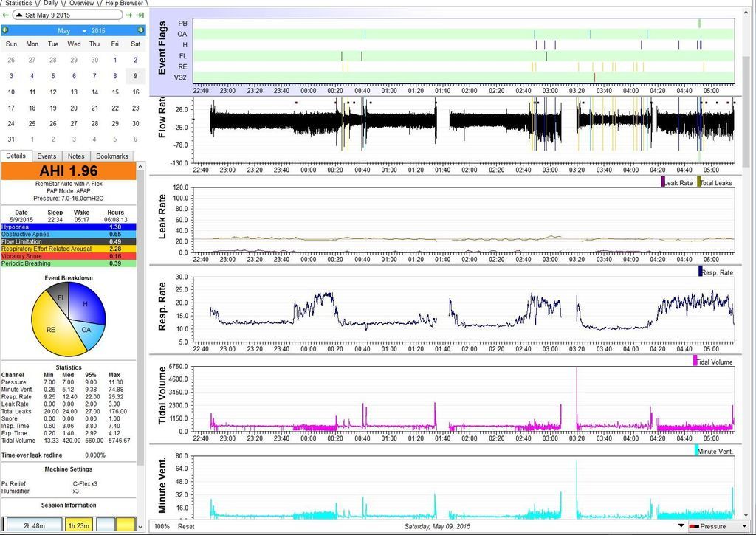Click the Event Flags graph title
The width and height of the screenshot is (756, 535).
(x=162, y=48)
